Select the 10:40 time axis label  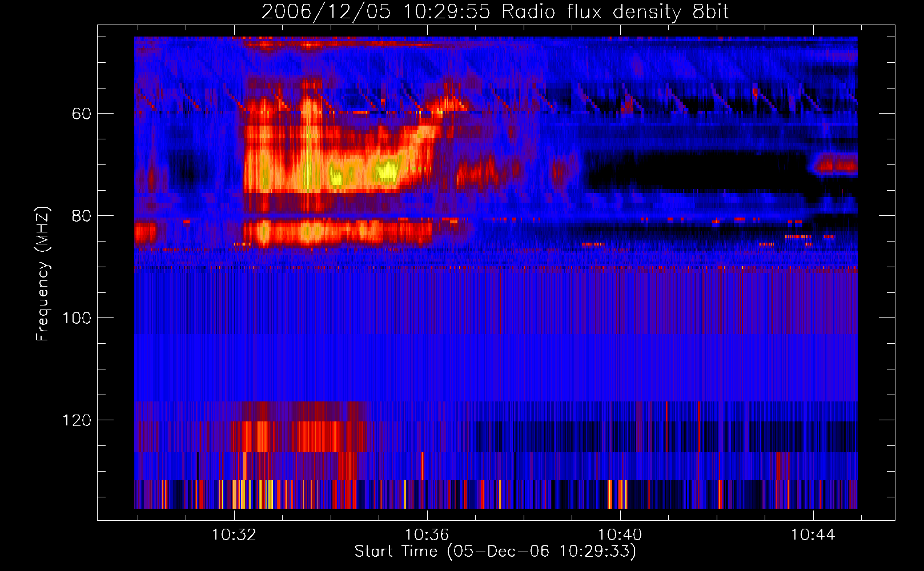click(620, 535)
